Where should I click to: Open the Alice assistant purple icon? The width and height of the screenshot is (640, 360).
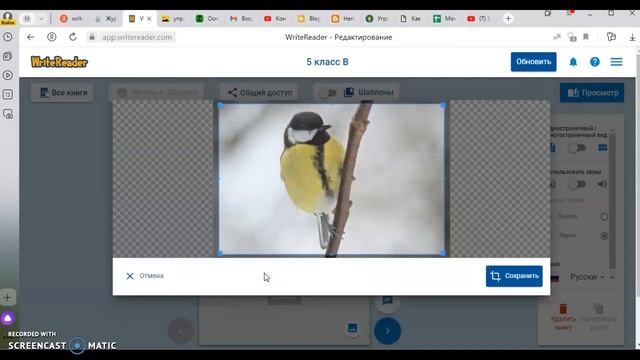[x=8, y=318]
